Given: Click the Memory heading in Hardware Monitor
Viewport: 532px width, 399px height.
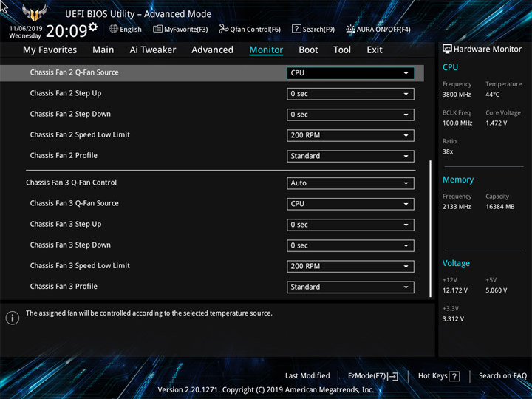Looking at the screenshot, I should tap(458, 180).
